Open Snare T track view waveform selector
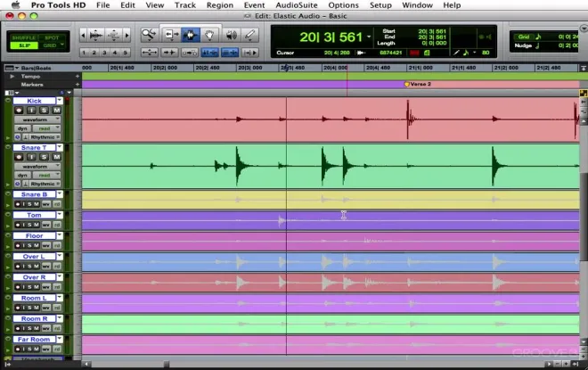This screenshot has height=370, width=588. coord(37,166)
